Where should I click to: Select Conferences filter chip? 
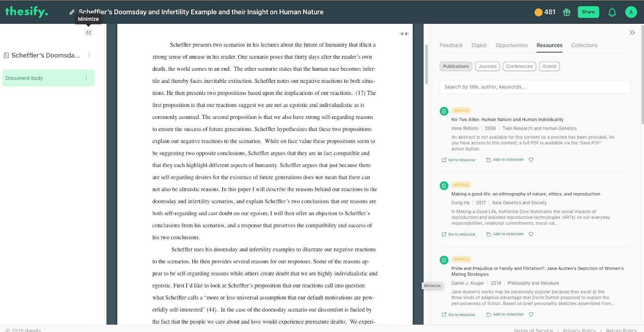pos(519,66)
